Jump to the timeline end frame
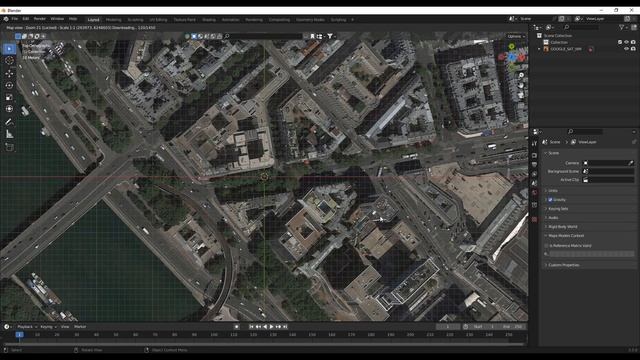Viewport: 640px width, 360px height. click(285, 327)
